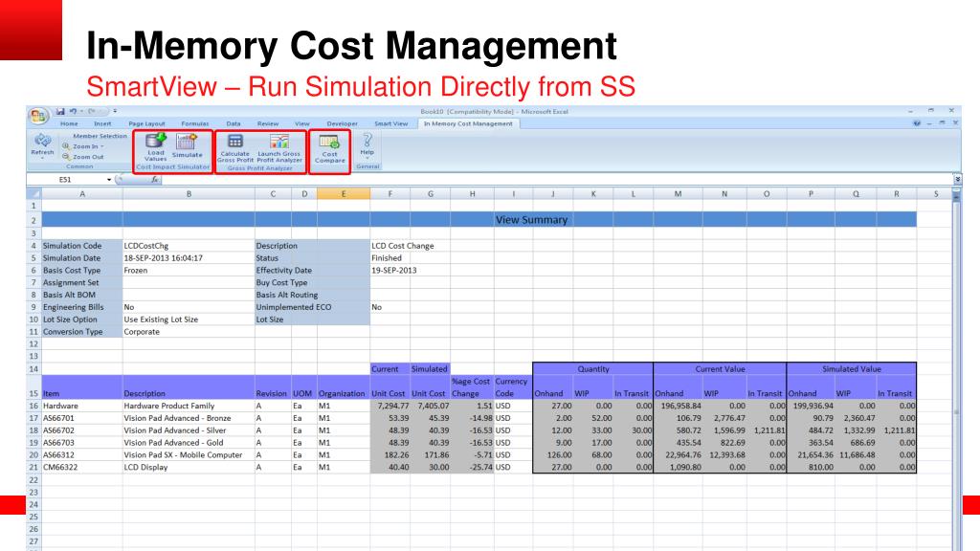The width and height of the screenshot is (980, 551).
Task: Click the Frozen basis cost type cell
Action: [189, 271]
